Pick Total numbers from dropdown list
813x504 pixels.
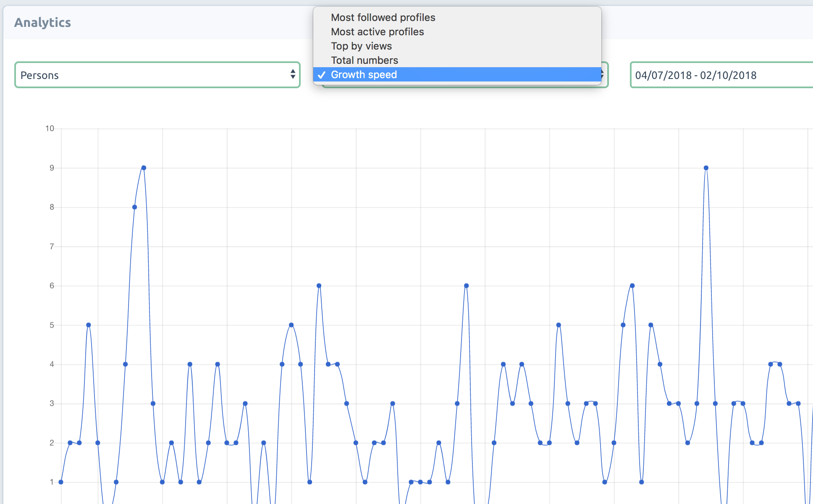(364, 60)
